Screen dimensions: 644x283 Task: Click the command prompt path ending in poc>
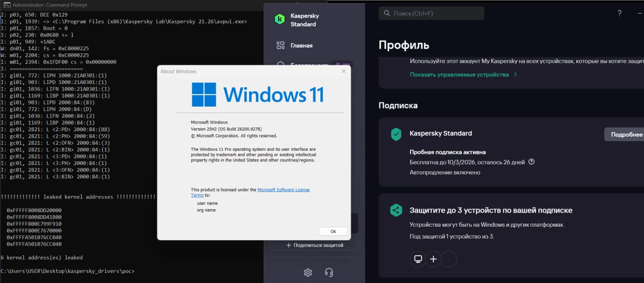(67, 271)
